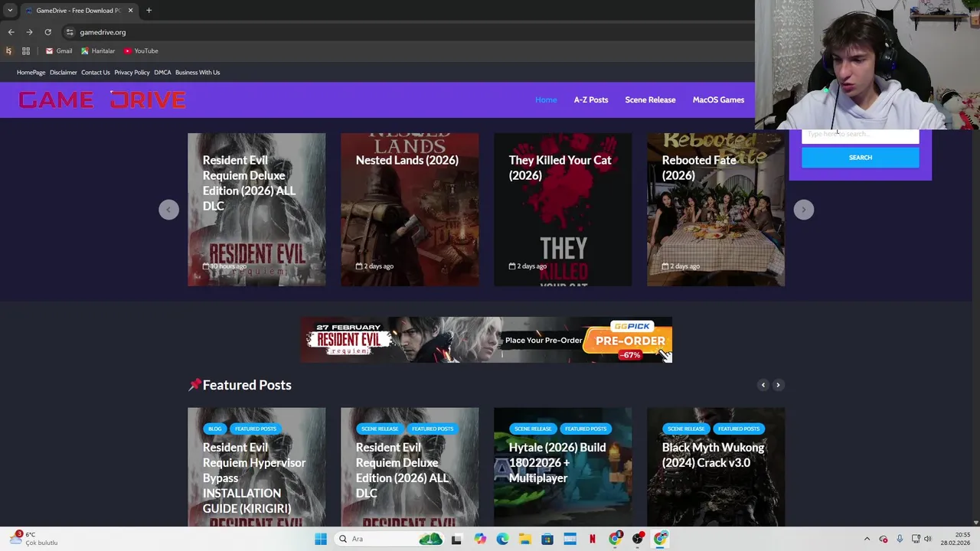Click the Featured Posts previous arrow

(x=763, y=385)
